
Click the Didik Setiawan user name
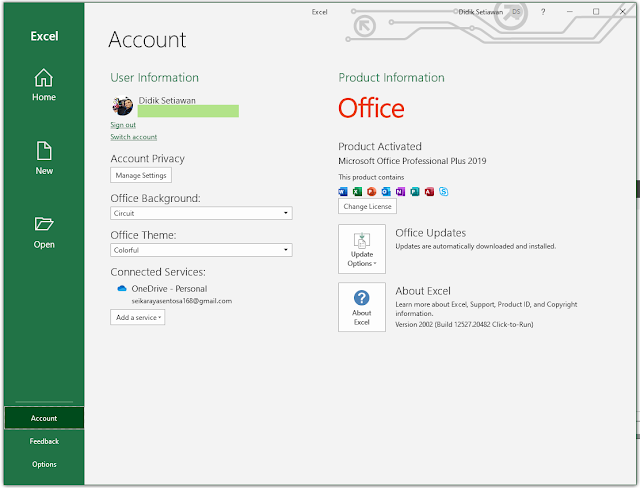coord(167,100)
